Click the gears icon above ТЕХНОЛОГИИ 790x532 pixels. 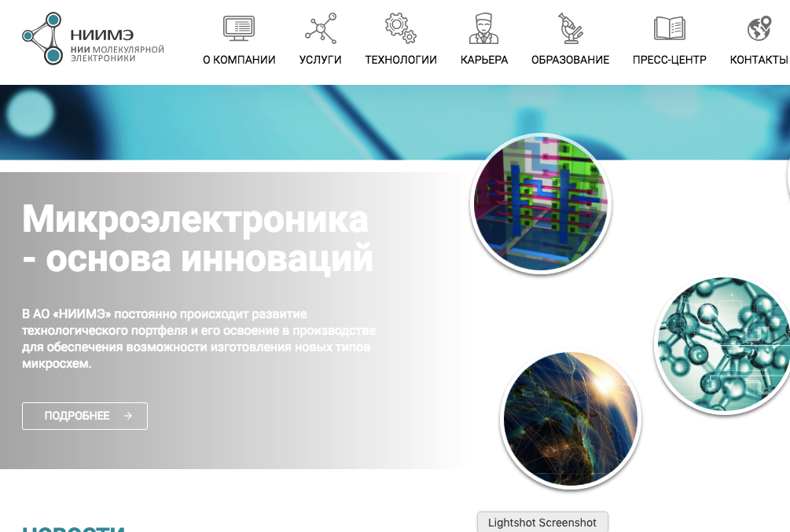point(400,28)
